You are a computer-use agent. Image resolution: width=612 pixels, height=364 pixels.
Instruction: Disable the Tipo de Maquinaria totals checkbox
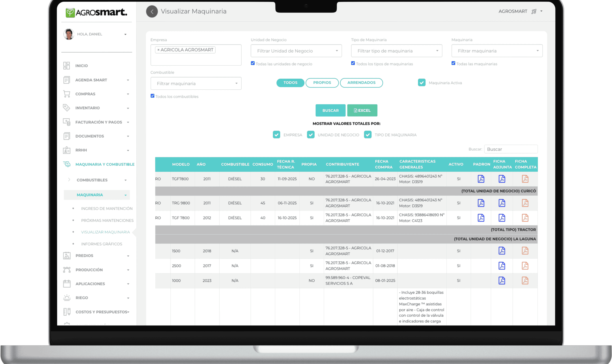pyautogui.click(x=368, y=135)
